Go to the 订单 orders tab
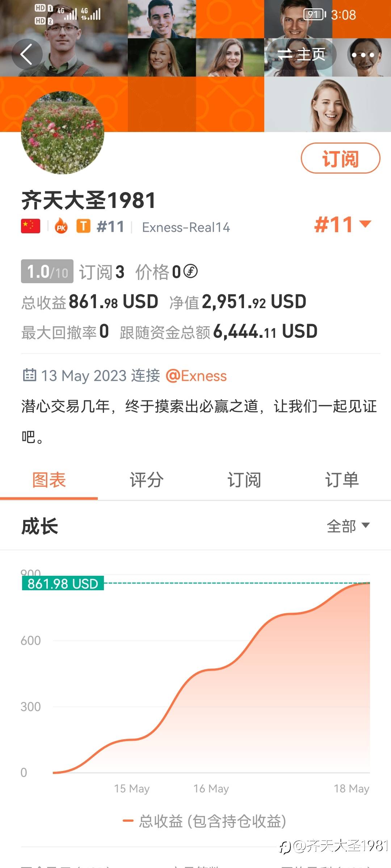 (342, 480)
